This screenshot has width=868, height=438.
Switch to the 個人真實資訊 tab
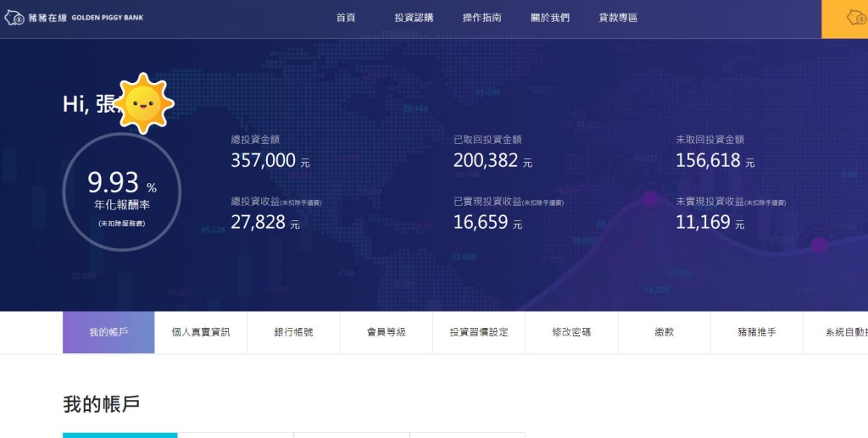pos(201,332)
